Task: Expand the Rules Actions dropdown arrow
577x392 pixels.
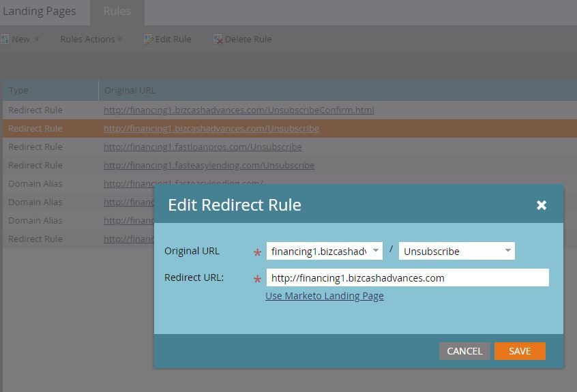Action: tap(119, 39)
